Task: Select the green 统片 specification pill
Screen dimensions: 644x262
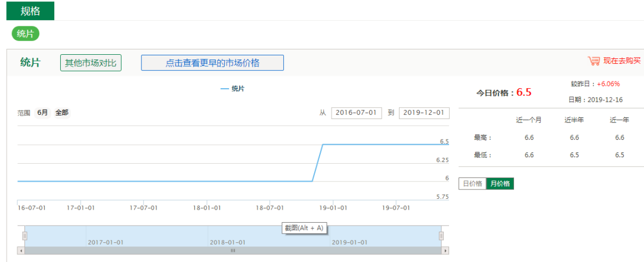Action: pos(26,34)
